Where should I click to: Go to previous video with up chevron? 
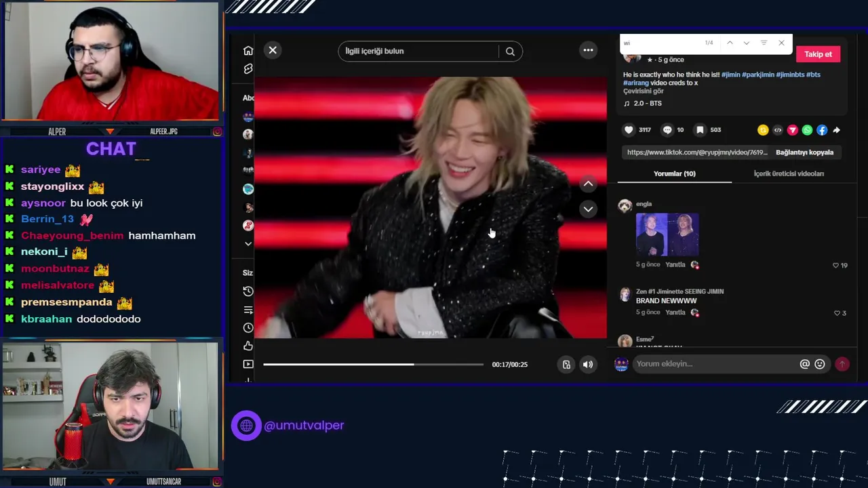[588, 184]
